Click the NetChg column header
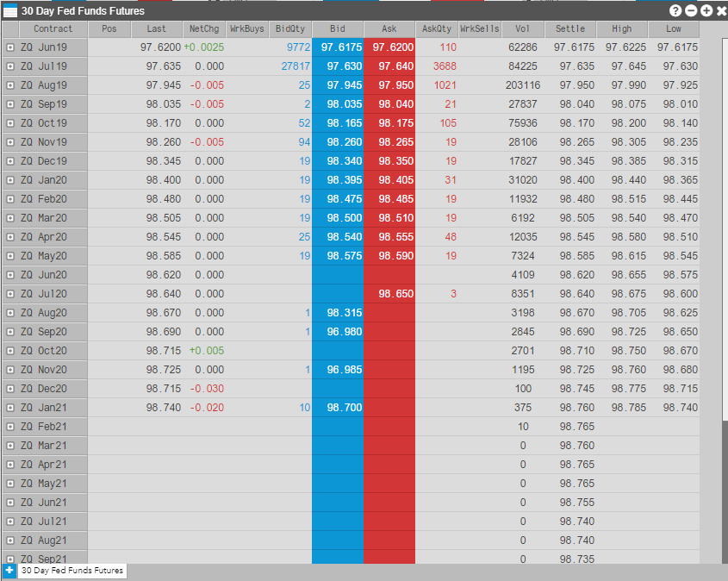Screen dimensions: 728x581 (204, 28)
